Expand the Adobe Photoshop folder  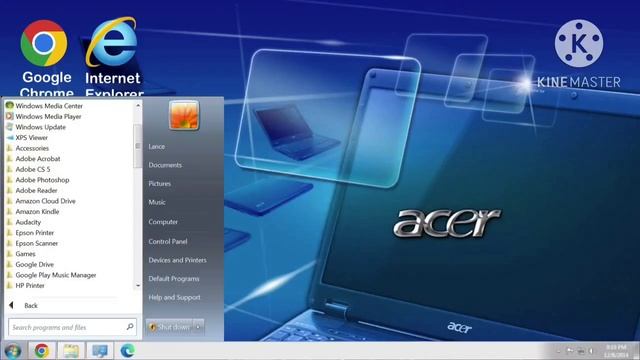[x=38, y=180]
